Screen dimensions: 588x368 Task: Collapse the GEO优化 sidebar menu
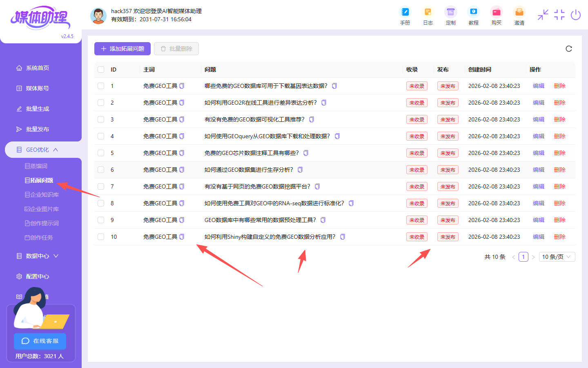pyautogui.click(x=43, y=150)
